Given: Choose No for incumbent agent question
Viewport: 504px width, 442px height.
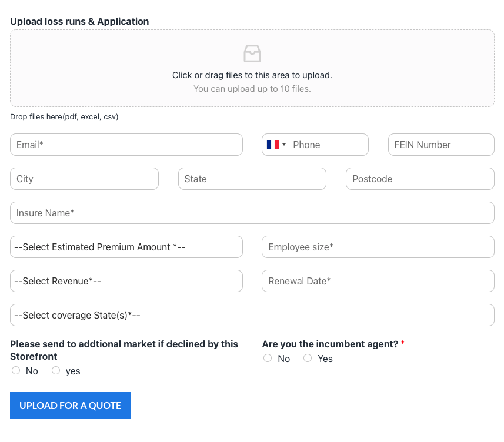Looking at the screenshot, I should coord(268,358).
